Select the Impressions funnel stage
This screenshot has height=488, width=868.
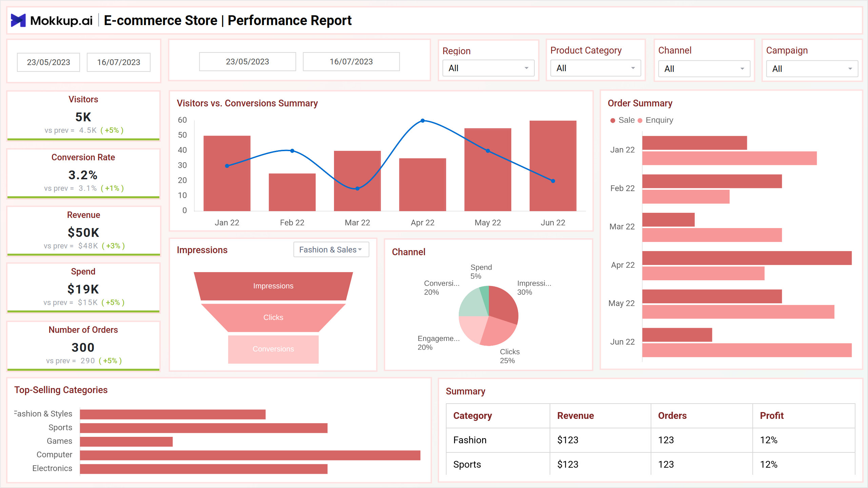pyautogui.click(x=273, y=286)
